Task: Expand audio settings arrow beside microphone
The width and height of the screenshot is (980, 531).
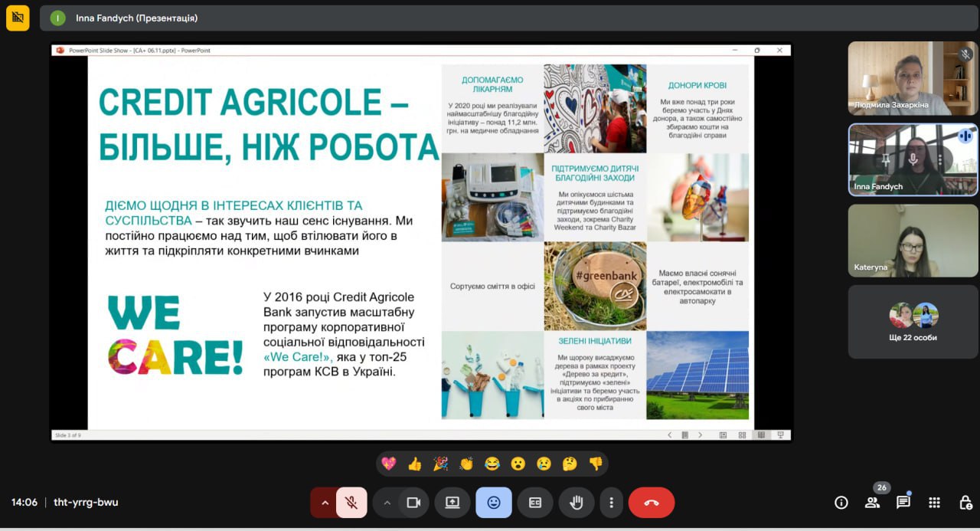Action: coord(325,503)
